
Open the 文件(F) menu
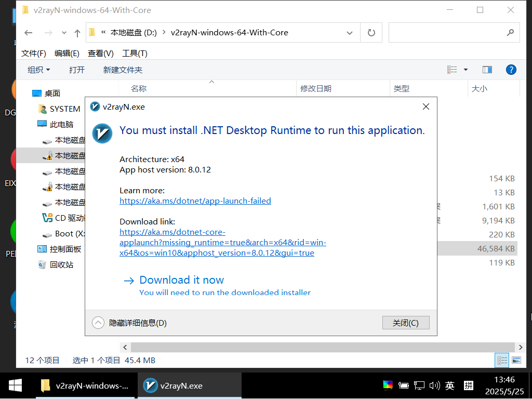pyautogui.click(x=34, y=54)
